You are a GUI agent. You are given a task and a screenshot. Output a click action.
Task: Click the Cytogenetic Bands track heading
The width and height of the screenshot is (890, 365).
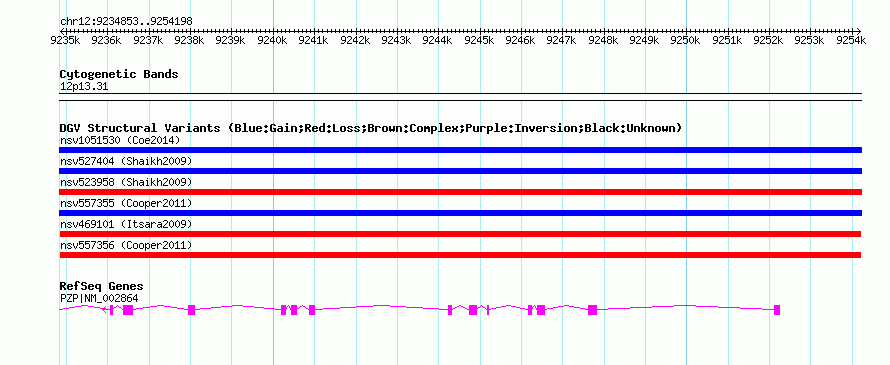point(119,74)
